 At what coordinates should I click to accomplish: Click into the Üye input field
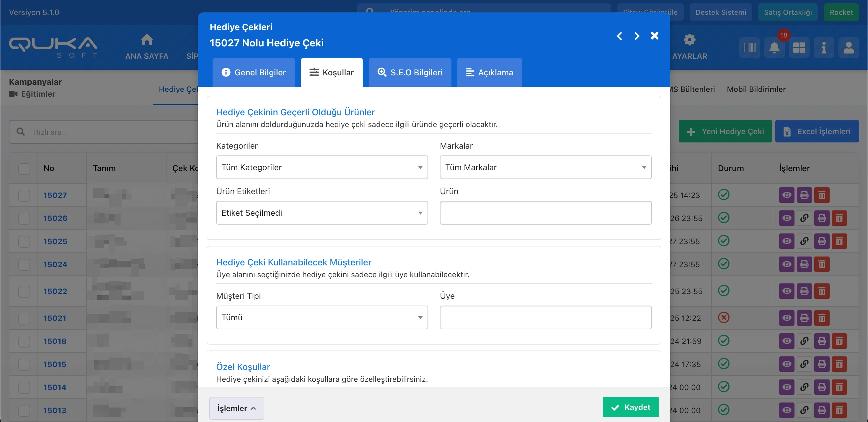point(545,317)
